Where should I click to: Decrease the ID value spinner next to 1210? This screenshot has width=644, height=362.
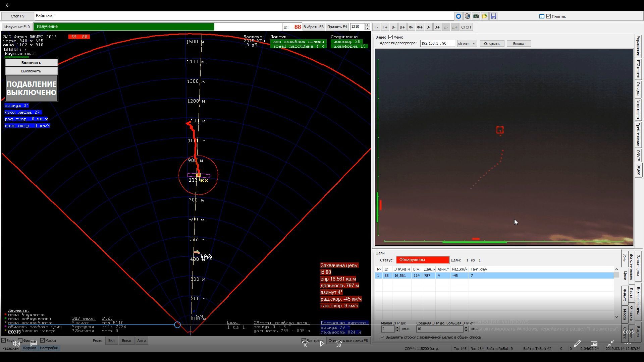(368, 28)
